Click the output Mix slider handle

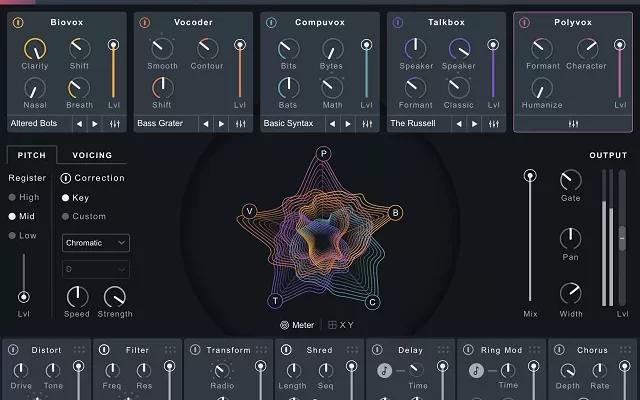tap(530, 176)
